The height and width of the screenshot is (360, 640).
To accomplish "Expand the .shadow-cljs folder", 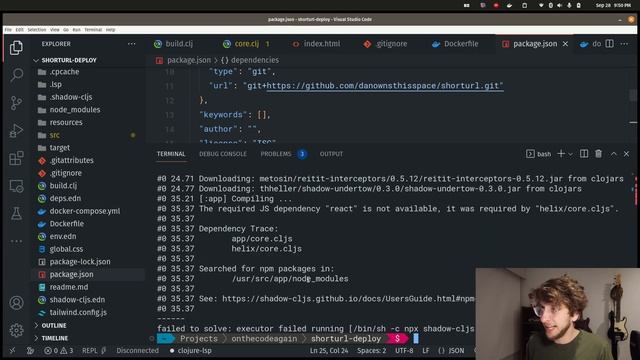I will 71,97.
